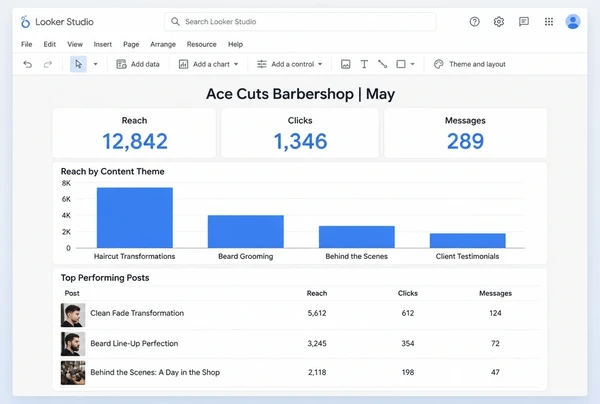Select the Text box tool
600x404 pixels.
(x=364, y=64)
